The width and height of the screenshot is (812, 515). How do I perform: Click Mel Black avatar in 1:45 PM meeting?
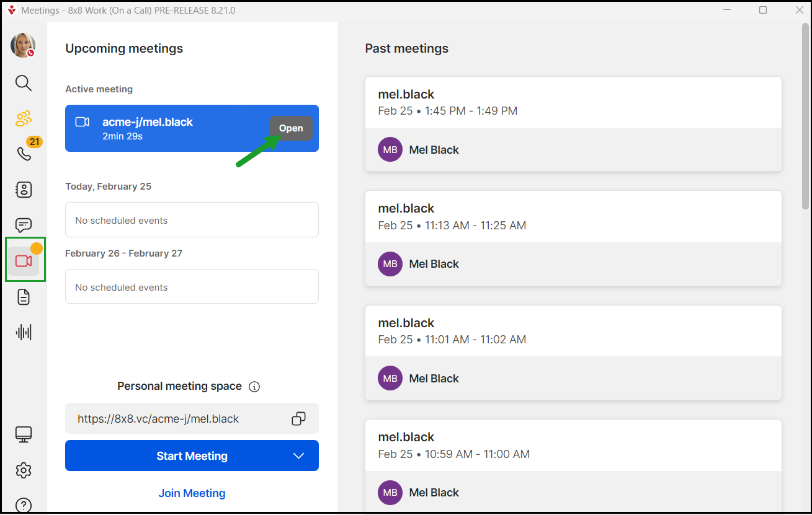click(390, 150)
